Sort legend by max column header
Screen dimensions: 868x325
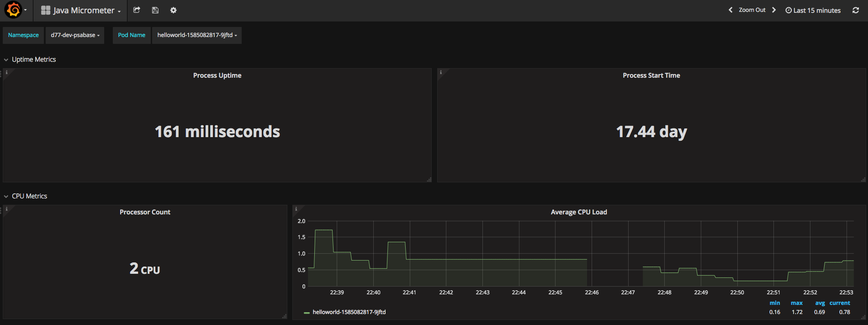797,303
